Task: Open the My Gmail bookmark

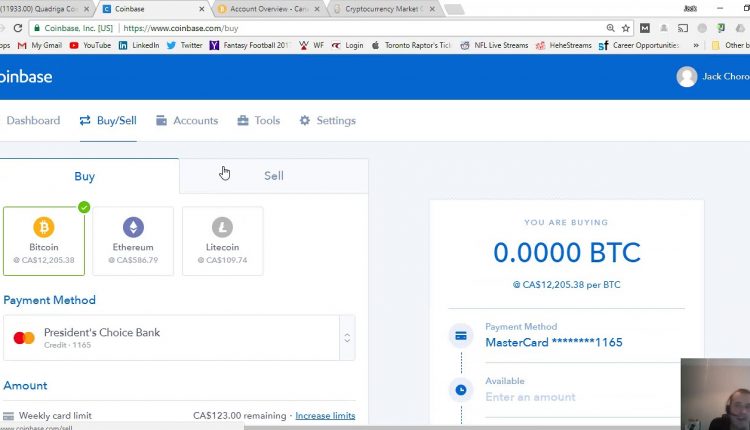Action: coord(40,45)
